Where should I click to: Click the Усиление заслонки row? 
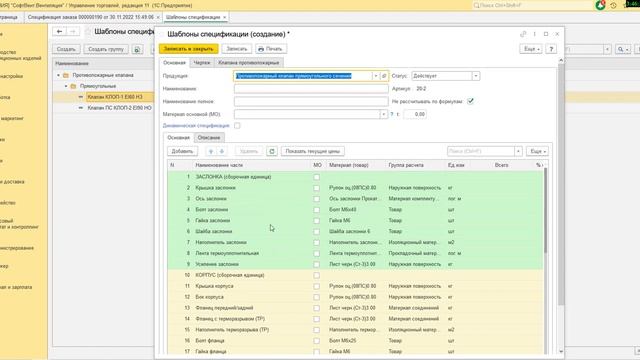[355, 264]
